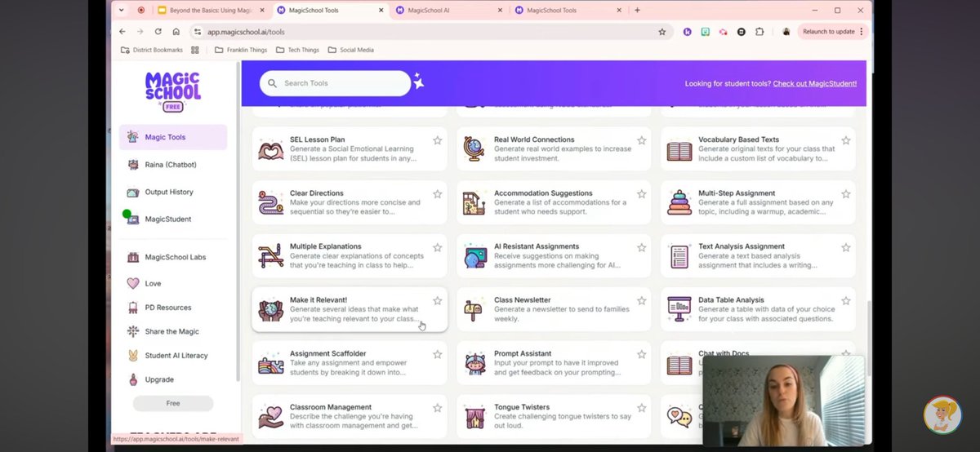
Task: Favorite the Real World Connections star
Action: point(641,140)
